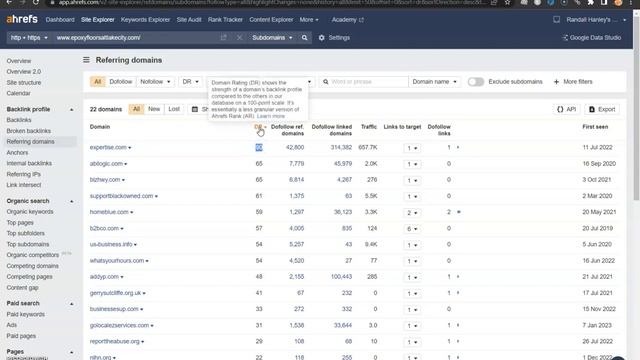The height and width of the screenshot is (360, 640).
Task: Click the supportblackowned.com domain link
Action: coord(121,196)
